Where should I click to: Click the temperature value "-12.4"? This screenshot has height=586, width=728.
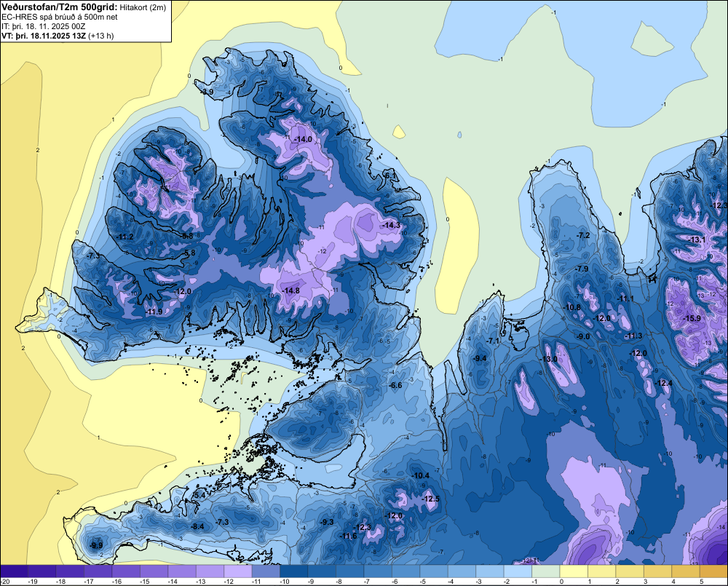pos(663,383)
